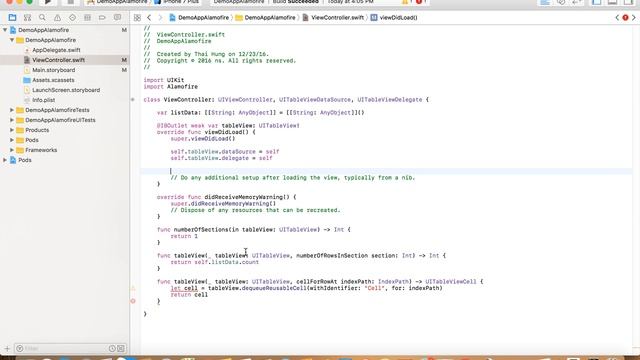Click the connection circle beside the class declaration
Viewport: 640px width, 360px height.
[133, 100]
